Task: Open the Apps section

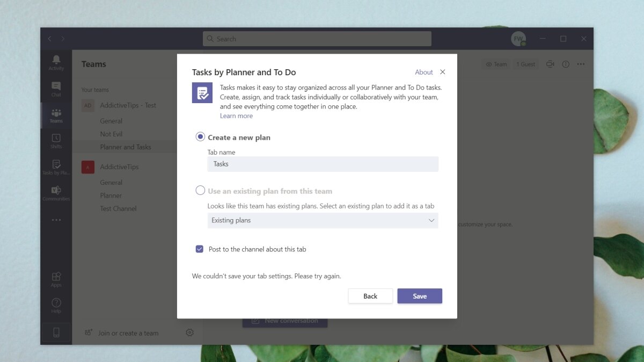Action: click(x=56, y=278)
